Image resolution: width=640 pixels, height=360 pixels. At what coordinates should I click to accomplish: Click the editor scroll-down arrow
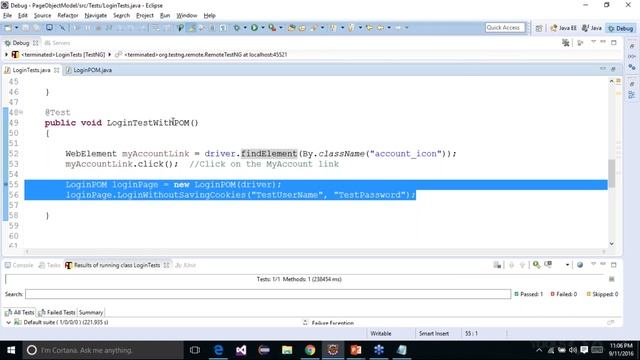pyautogui.click(x=611, y=244)
